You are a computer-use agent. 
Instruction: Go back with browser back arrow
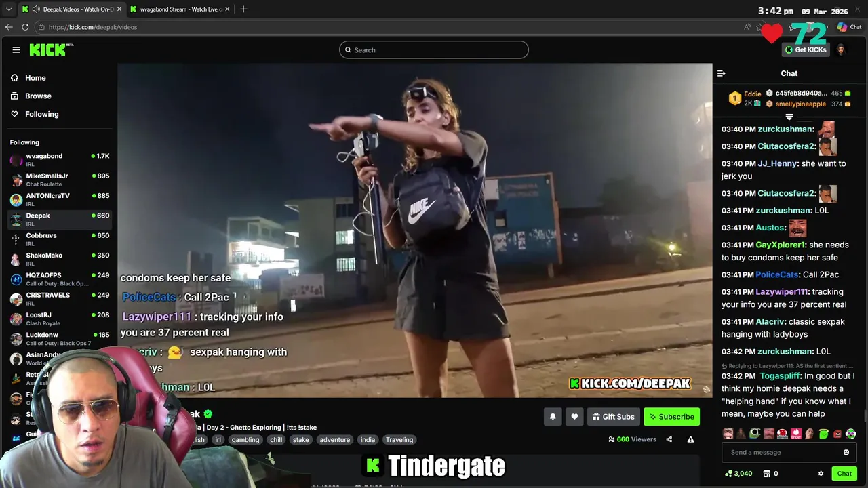(x=9, y=27)
